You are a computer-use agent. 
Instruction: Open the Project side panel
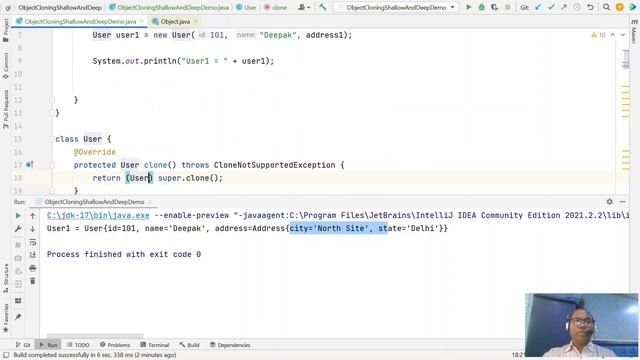click(6, 30)
